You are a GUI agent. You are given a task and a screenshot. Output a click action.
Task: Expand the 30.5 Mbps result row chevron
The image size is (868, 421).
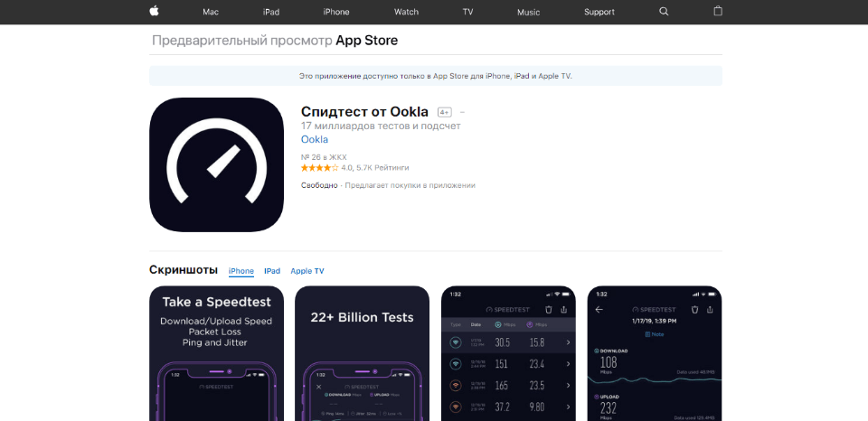[568, 343]
